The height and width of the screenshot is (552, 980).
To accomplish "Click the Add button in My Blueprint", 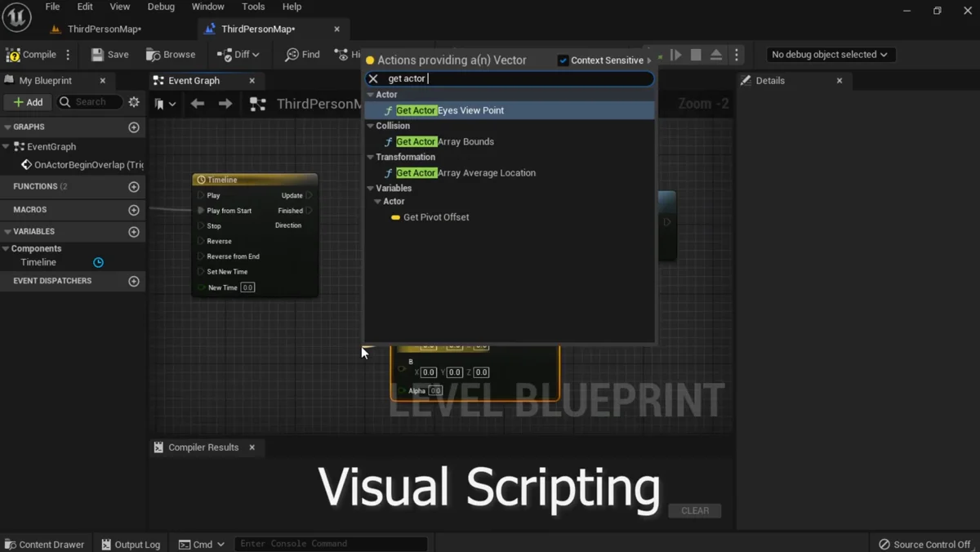I will click(28, 102).
